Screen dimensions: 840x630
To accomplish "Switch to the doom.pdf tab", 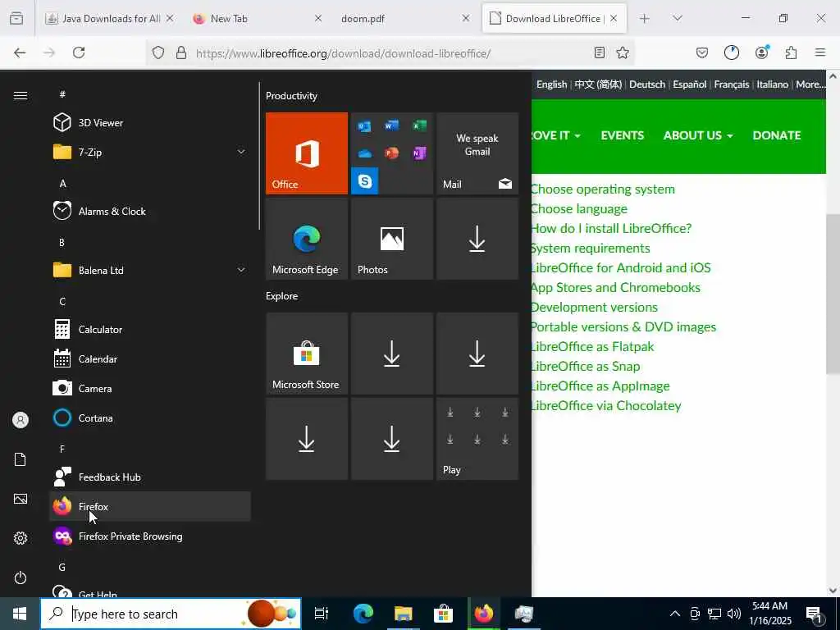I will click(x=404, y=18).
